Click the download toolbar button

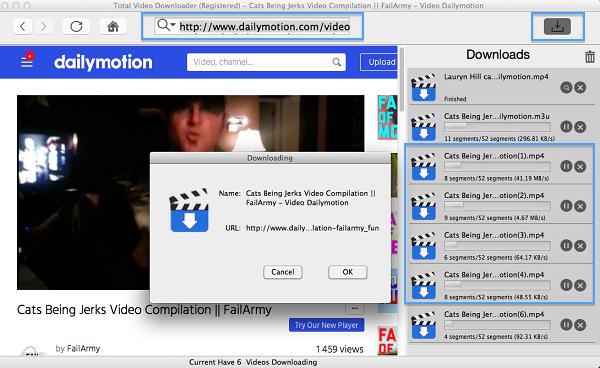click(x=557, y=26)
